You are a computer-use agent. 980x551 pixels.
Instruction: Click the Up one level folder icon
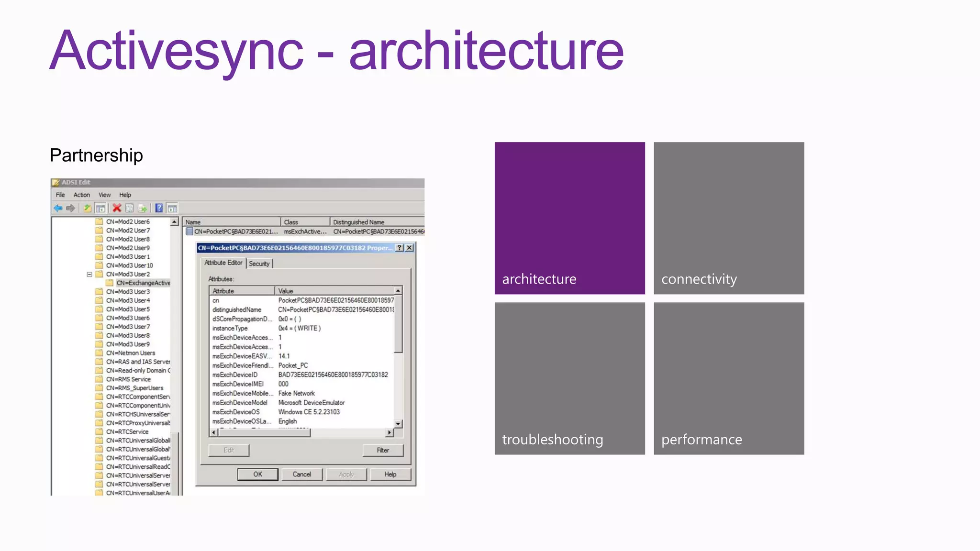click(x=88, y=208)
